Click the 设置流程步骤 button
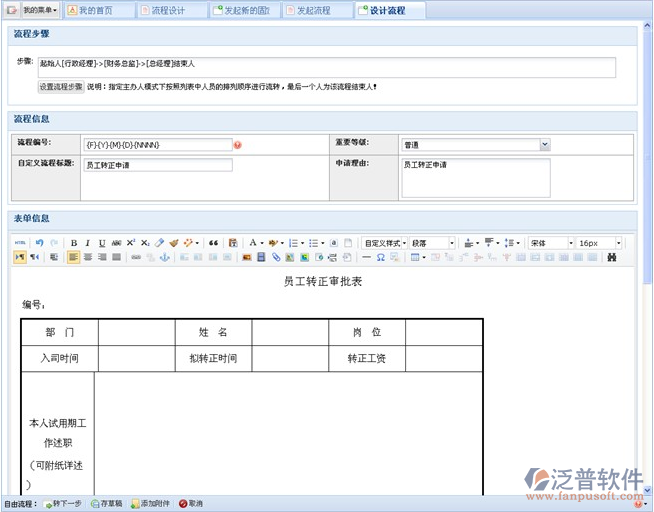 pyautogui.click(x=61, y=87)
